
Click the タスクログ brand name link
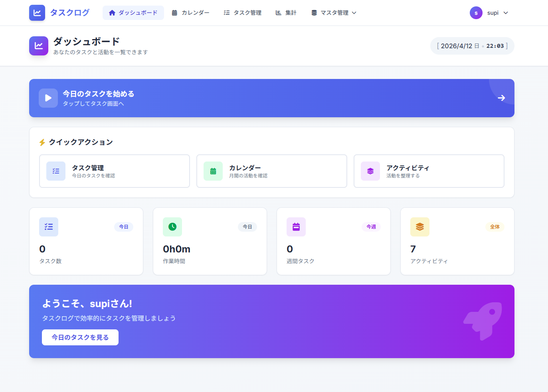70,13
